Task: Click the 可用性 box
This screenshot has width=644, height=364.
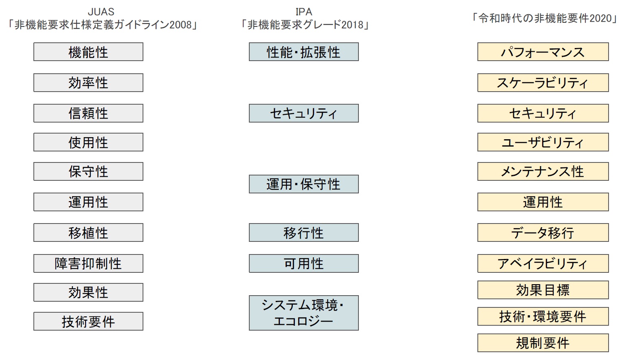Action: [304, 263]
